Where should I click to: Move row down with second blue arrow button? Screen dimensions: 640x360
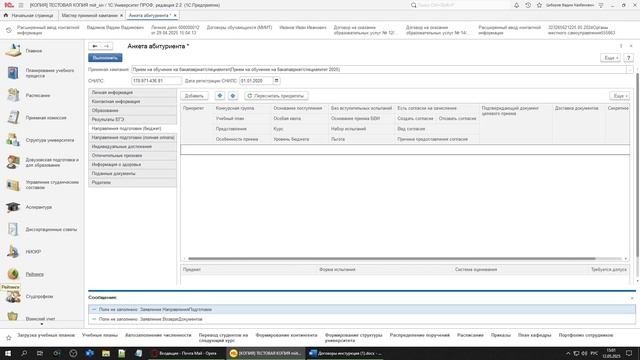click(233, 96)
